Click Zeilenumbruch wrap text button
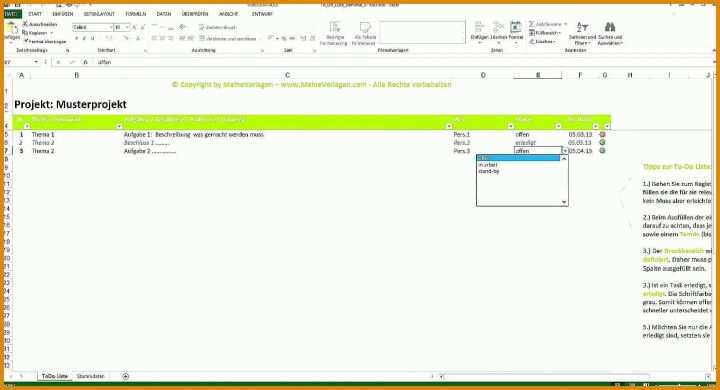This screenshot has width=720, height=390. tap(218, 28)
